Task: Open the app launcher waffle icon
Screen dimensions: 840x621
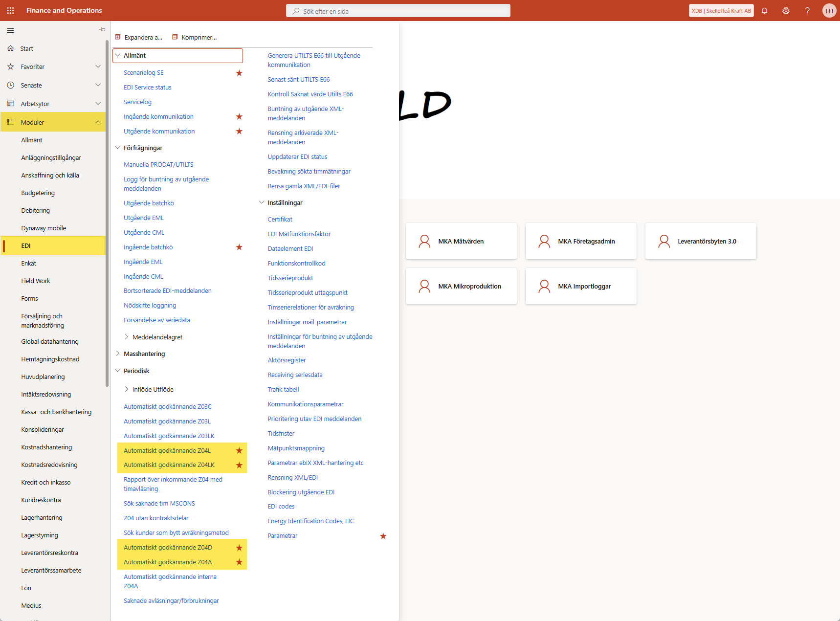Action: [x=10, y=10]
